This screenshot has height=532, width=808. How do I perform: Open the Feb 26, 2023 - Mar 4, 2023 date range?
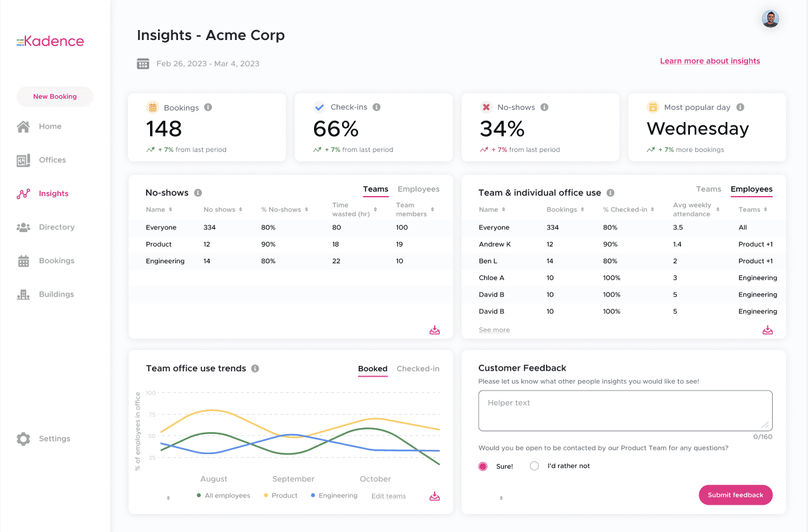point(208,64)
